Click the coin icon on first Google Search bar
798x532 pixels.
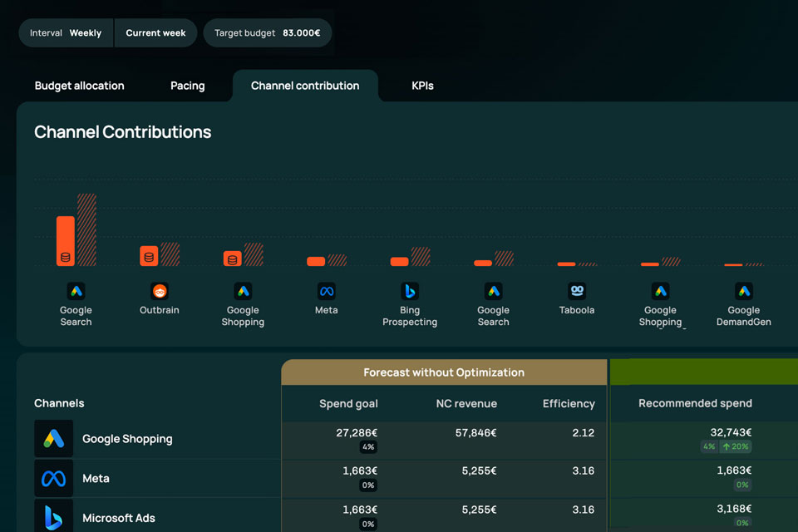(65, 257)
